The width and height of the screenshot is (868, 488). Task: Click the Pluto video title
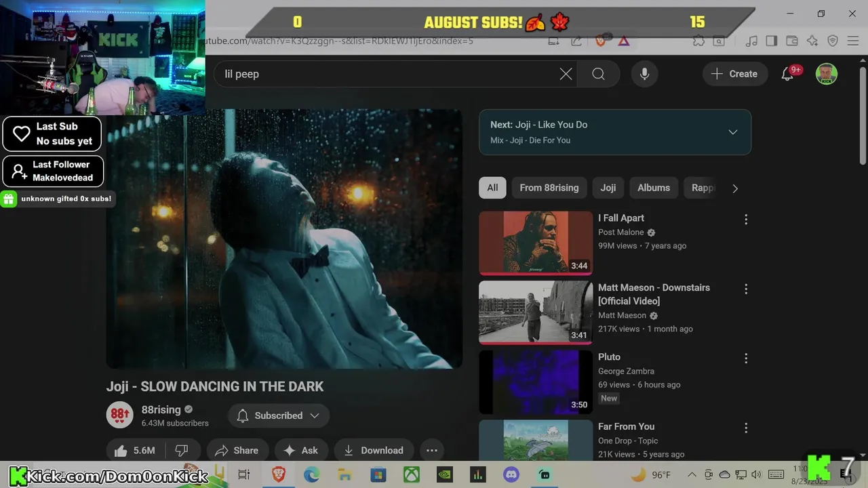[609, 357]
